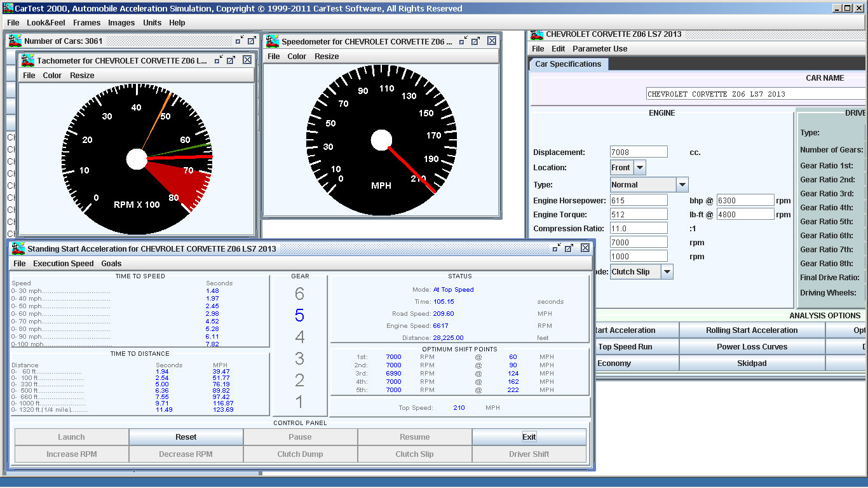Click the Standing Start Acceleration window icon

(18, 248)
